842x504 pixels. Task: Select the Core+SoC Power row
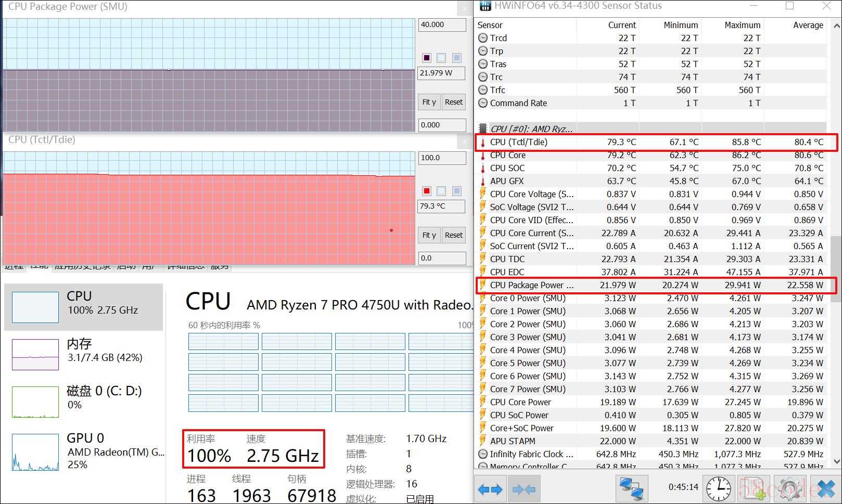coord(650,428)
